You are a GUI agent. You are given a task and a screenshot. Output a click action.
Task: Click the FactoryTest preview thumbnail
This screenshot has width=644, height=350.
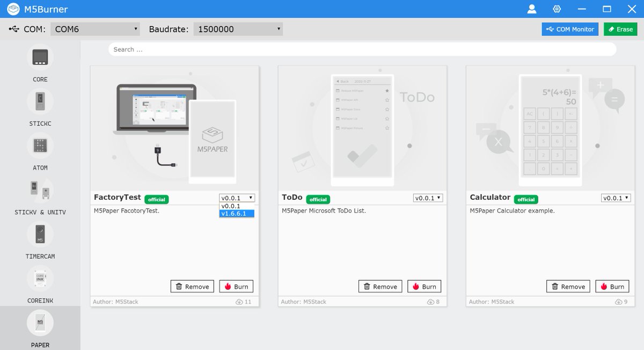point(174,128)
